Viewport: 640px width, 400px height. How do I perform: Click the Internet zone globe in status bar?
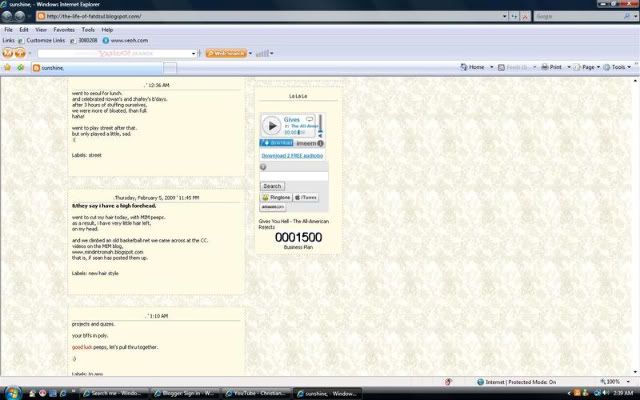click(x=480, y=382)
